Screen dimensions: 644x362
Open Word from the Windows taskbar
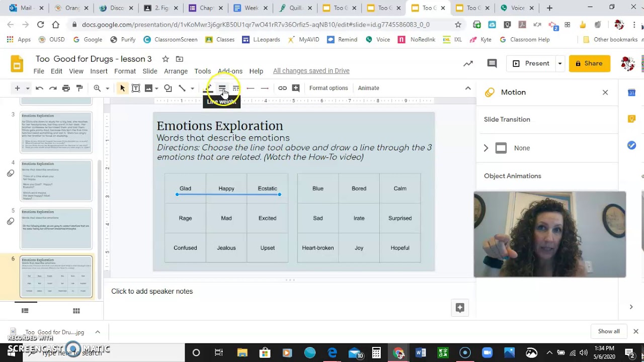[421, 353]
